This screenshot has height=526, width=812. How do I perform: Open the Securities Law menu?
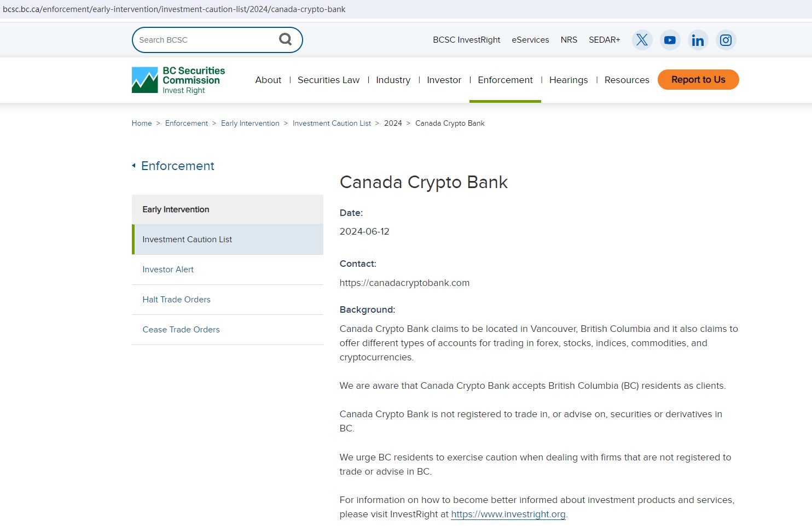pyautogui.click(x=328, y=80)
